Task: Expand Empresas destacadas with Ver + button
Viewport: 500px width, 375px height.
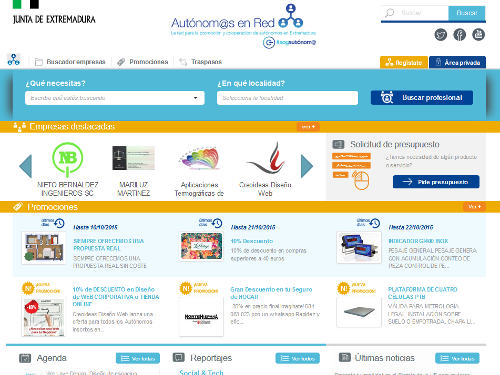Action: pos(308,127)
